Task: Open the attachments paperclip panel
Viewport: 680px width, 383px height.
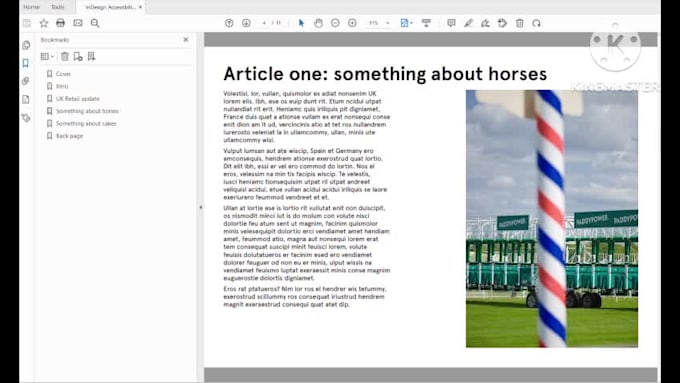Action: [x=26, y=81]
